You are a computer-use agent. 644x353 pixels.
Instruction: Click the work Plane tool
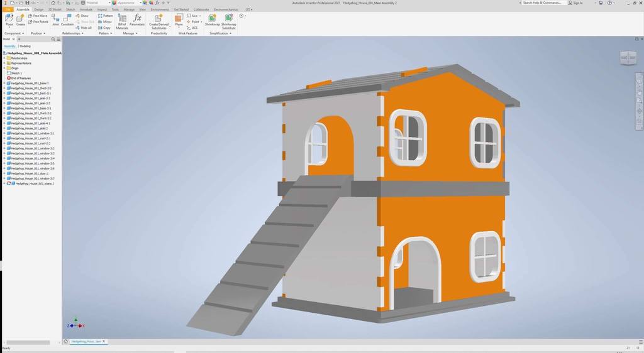click(x=179, y=19)
